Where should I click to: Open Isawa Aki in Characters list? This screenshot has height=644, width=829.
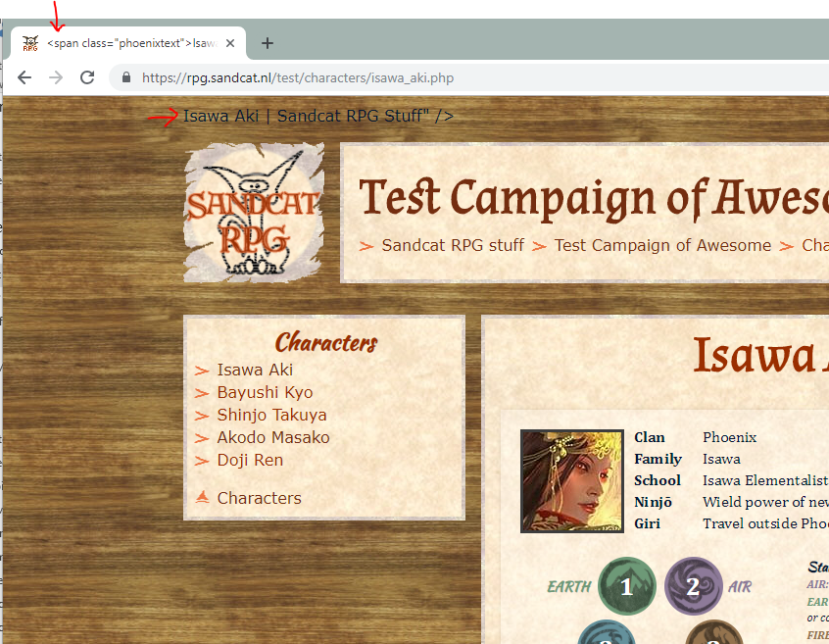pos(255,370)
